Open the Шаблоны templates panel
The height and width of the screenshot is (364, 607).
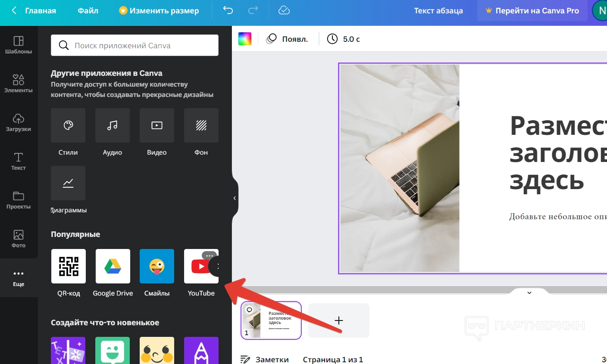pyautogui.click(x=19, y=45)
